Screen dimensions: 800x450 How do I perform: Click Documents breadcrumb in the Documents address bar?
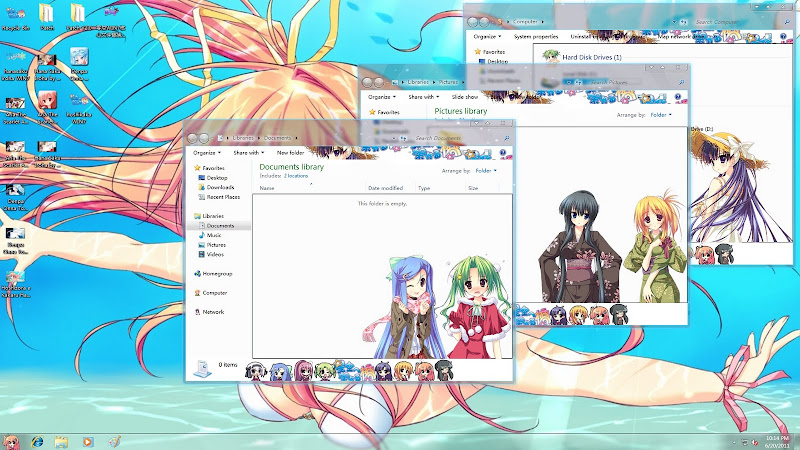click(277, 138)
